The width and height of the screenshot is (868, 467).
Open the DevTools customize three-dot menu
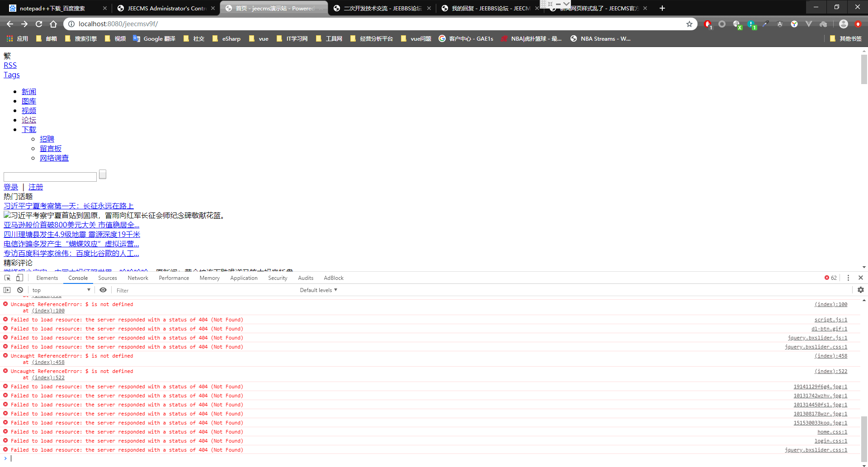(848, 278)
